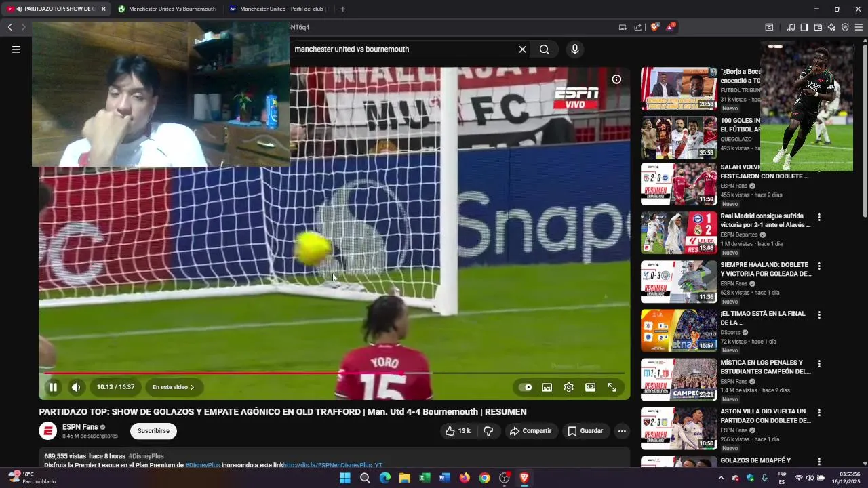Subscribe to ESPN Fans with Suscribirse
868x488 pixels.
tap(153, 431)
